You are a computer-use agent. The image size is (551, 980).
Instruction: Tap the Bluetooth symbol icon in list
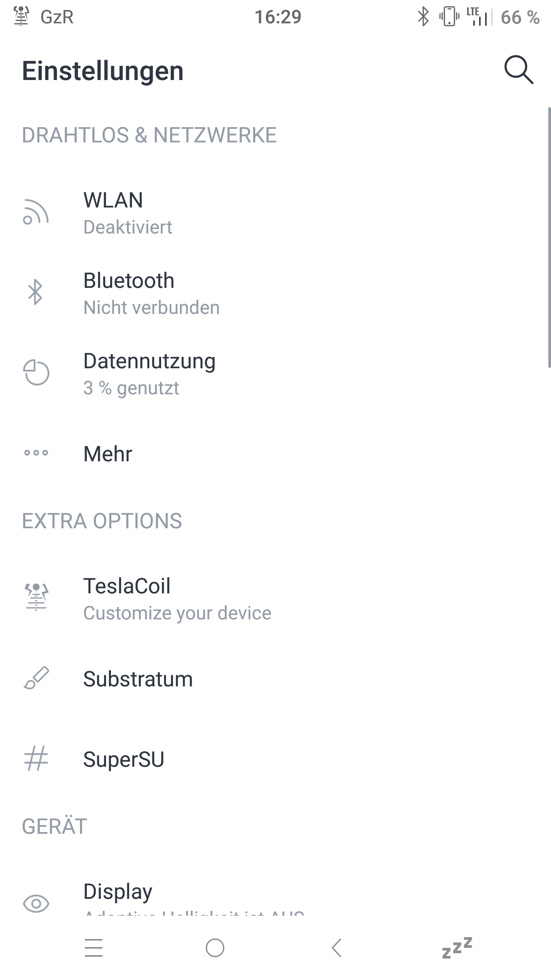tap(36, 292)
